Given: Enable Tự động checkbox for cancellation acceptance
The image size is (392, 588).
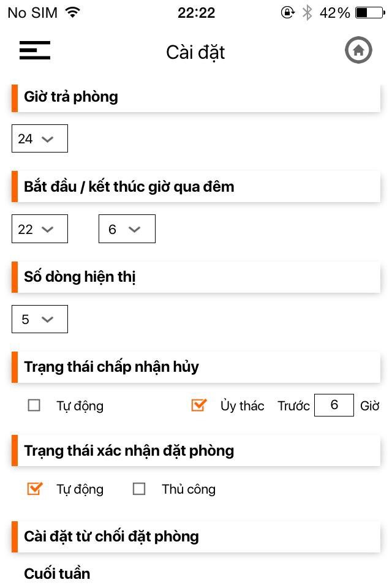Looking at the screenshot, I should pyautogui.click(x=34, y=405).
